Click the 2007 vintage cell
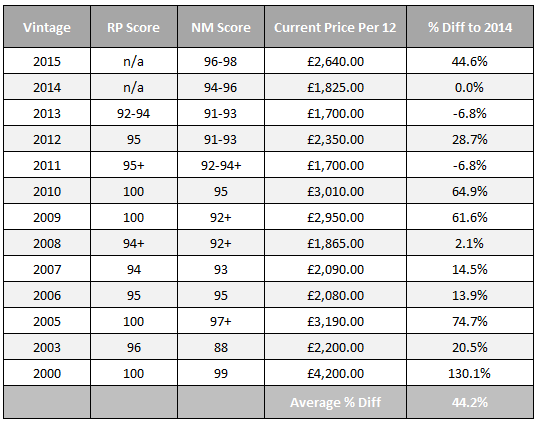This screenshot has width=538, height=423. pos(47,269)
